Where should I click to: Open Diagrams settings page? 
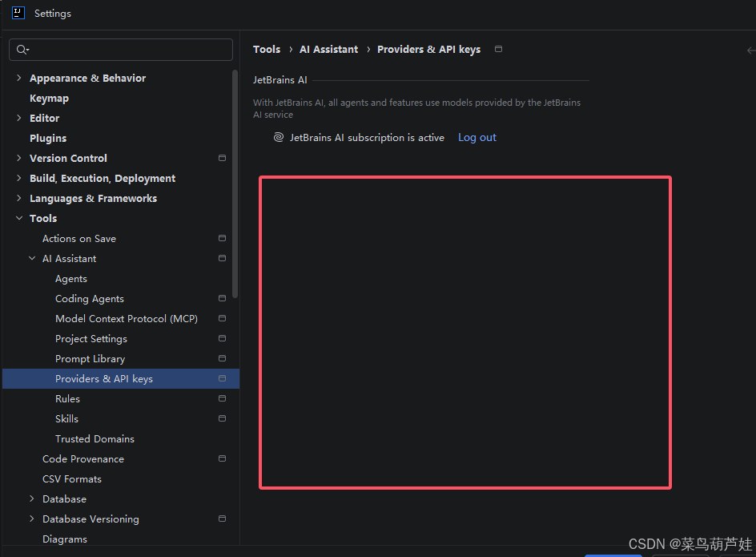[65, 539]
